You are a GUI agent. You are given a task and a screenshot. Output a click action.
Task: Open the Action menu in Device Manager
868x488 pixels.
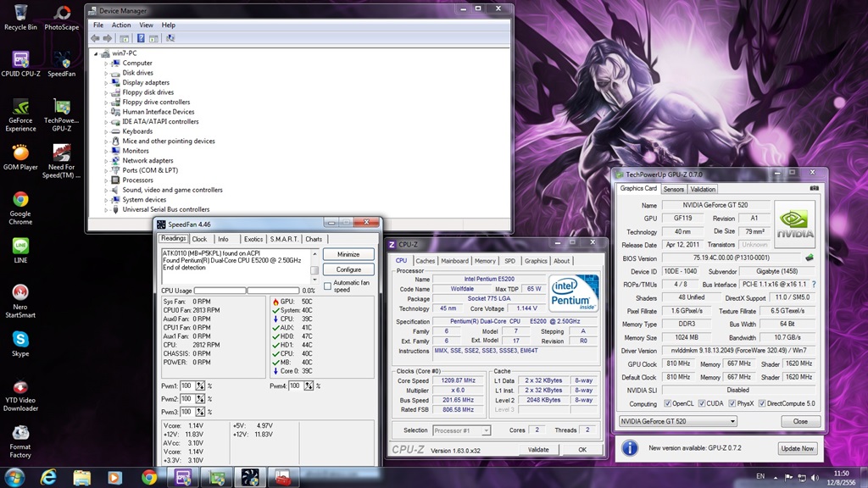point(121,25)
